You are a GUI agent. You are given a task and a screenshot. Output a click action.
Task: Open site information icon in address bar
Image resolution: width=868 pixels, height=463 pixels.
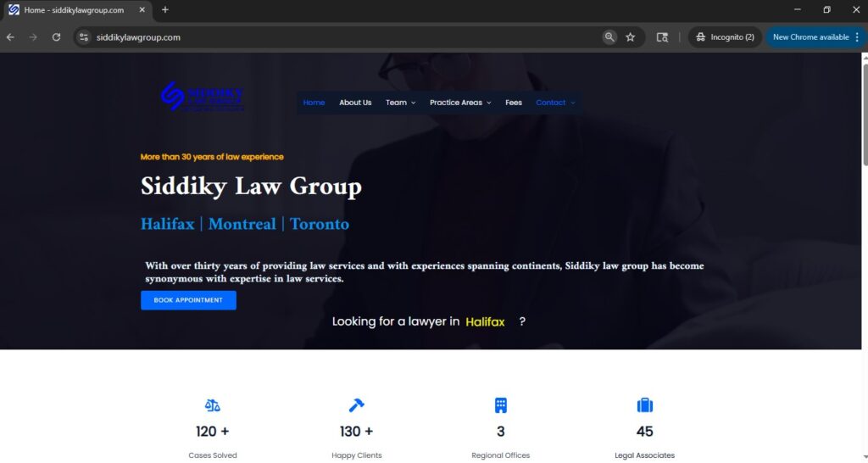pos(84,37)
